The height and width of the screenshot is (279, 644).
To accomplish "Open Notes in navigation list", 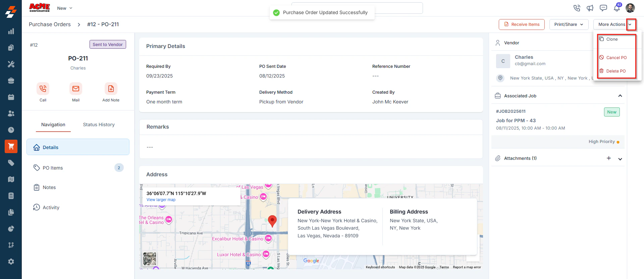I will (78, 187).
